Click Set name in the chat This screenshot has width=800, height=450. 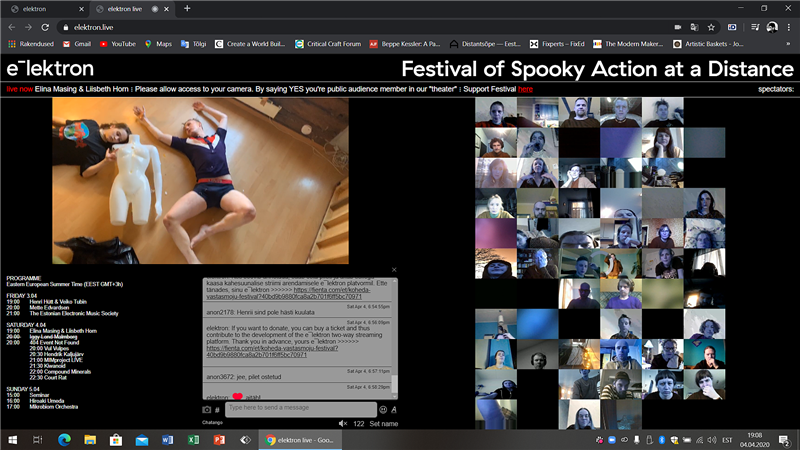383,424
